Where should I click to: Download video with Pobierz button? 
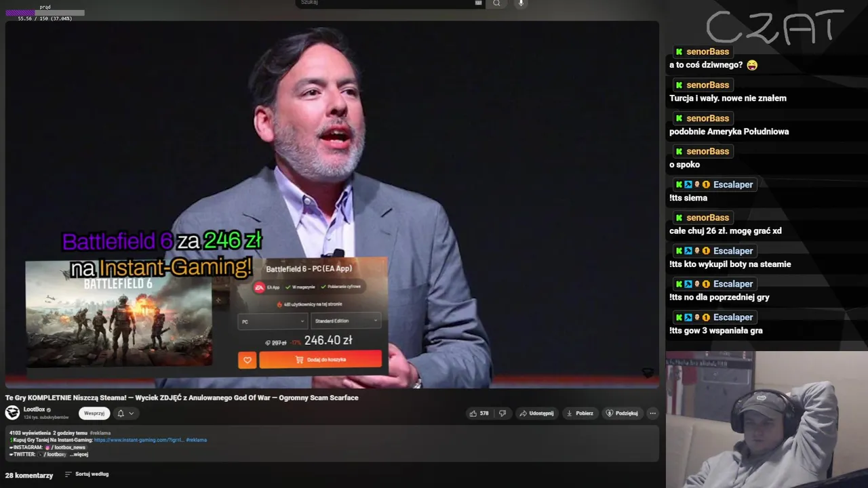[x=580, y=413]
